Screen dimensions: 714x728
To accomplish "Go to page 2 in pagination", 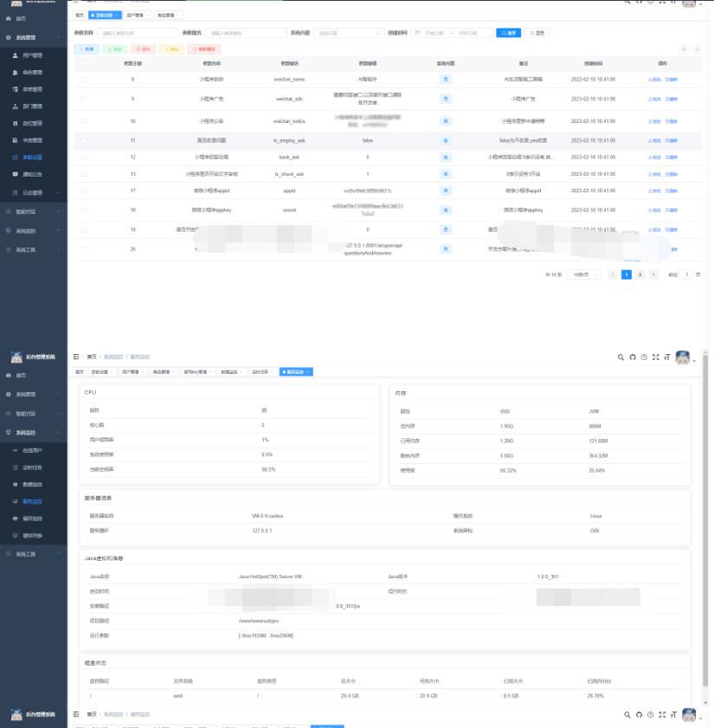I will (640, 274).
